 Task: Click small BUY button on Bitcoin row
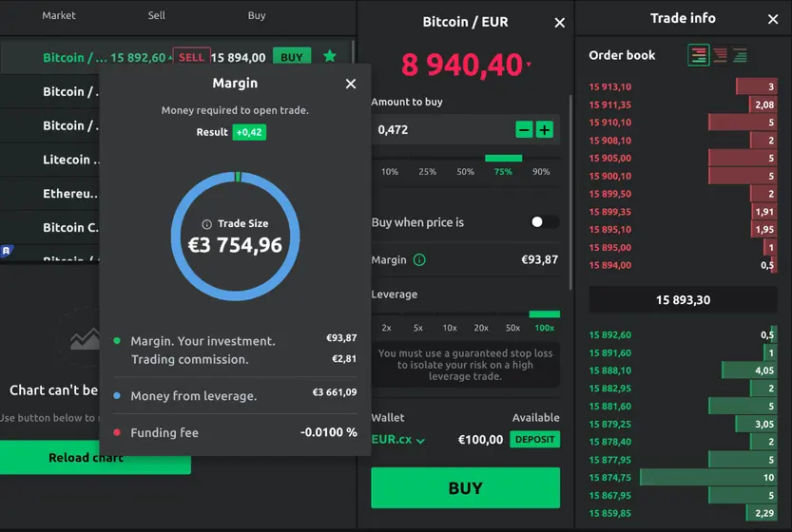pyautogui.click(x=292, y=57)
